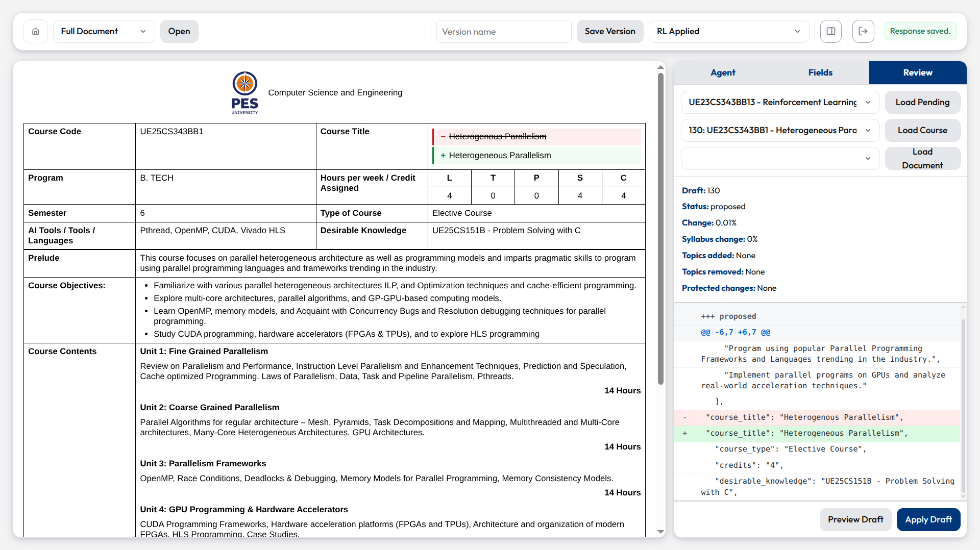Focus the Version name input field

coord(504,32)
